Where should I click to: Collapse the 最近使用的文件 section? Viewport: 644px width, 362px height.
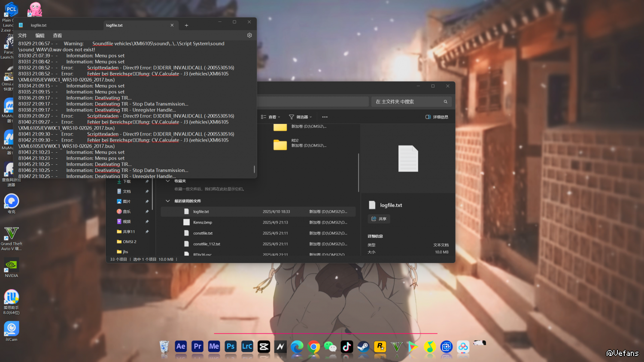pyautogui.click(x=168, y=201)
